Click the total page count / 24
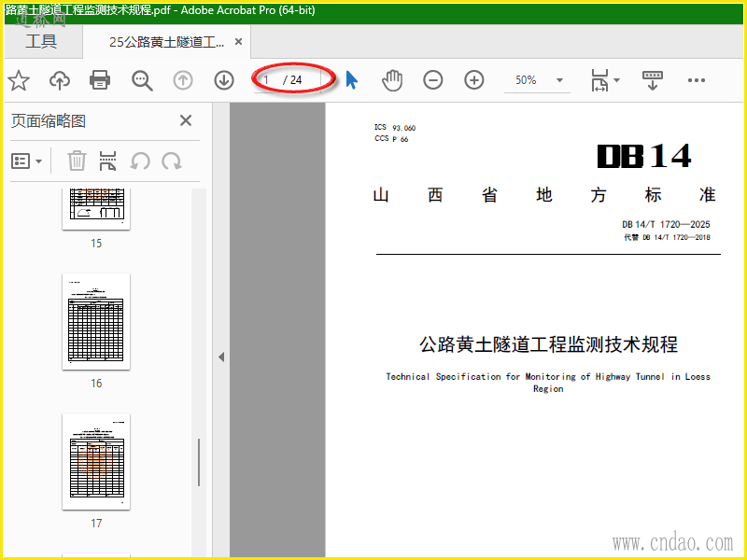The height and width of the screenshot is (560, 747). click(292, 80)
